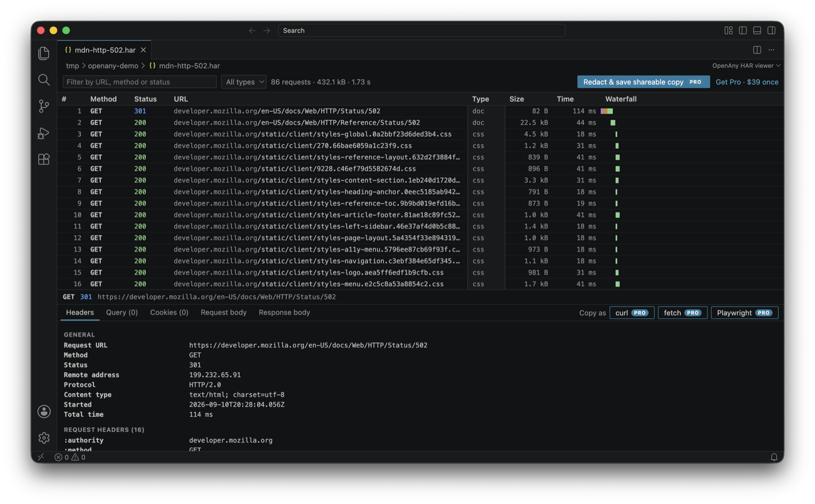Select the styles-heading-anchor request row
This screenshot has width=815, height=504.
tap(420, 192)
